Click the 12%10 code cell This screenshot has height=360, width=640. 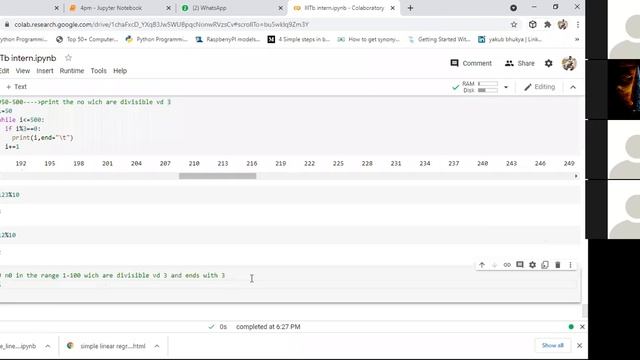290,235
